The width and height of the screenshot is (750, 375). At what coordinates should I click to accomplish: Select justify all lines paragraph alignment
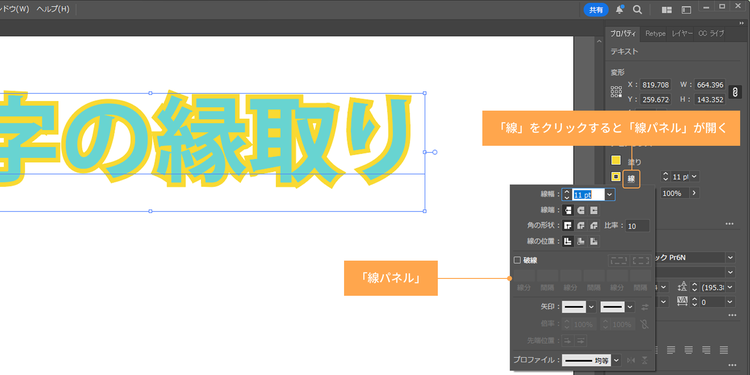724,350
